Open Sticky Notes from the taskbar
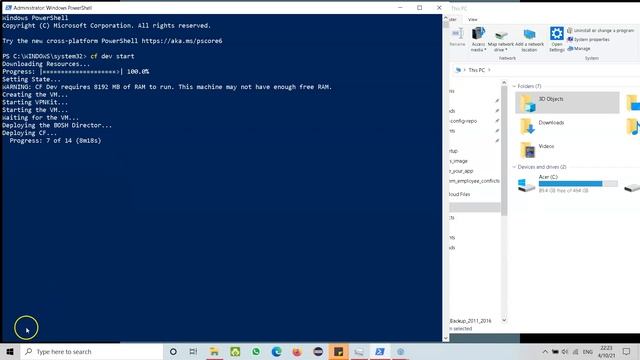 point(339,351)
